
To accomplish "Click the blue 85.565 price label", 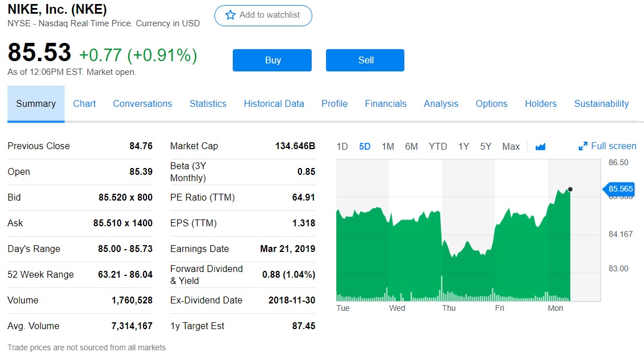I will pos(620,189).
